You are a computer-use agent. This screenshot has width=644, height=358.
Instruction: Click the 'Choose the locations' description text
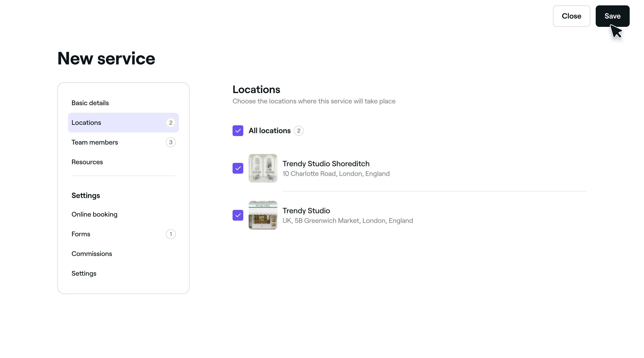click(314, 101)
